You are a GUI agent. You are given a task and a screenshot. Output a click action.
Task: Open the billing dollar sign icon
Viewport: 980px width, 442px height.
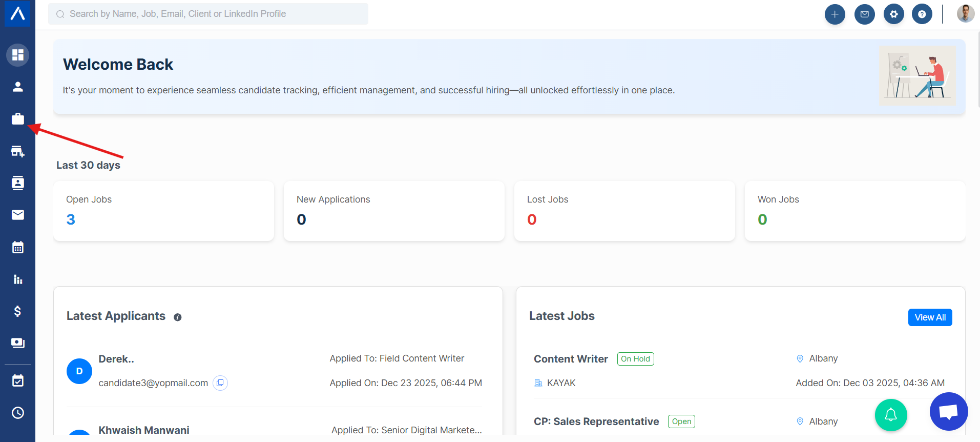coord(17,311)
